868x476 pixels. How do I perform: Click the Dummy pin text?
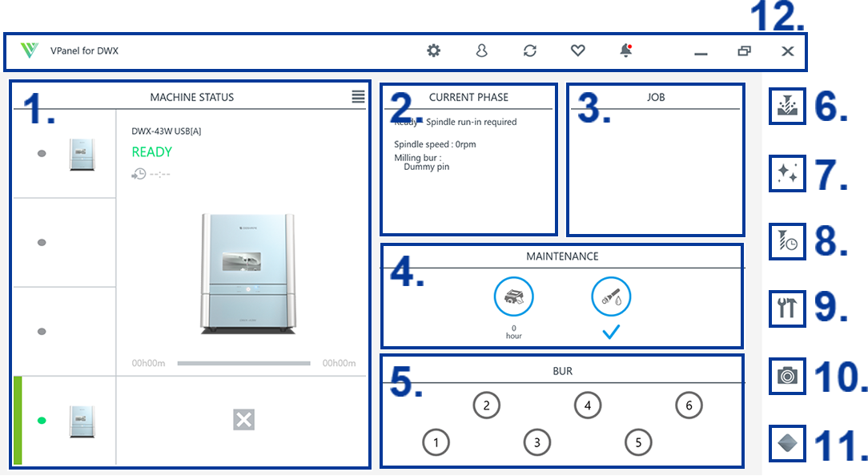[426, 167]
